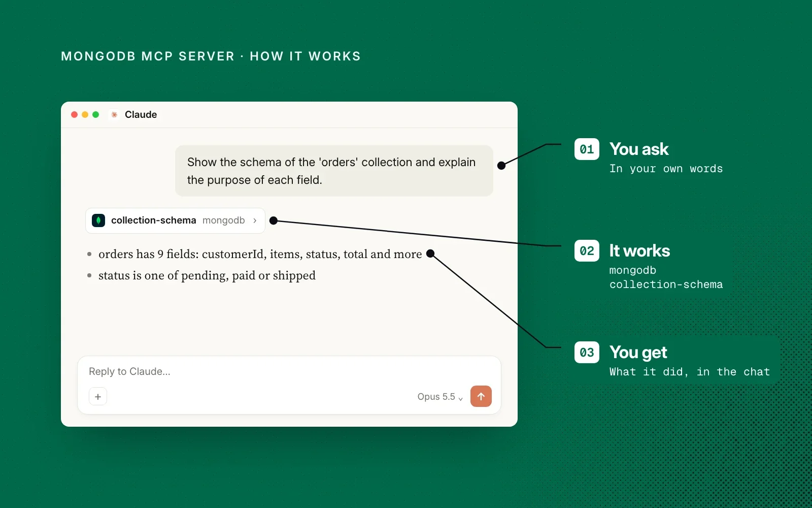Click the Claude starburst logo in title bar

(114, 115)
